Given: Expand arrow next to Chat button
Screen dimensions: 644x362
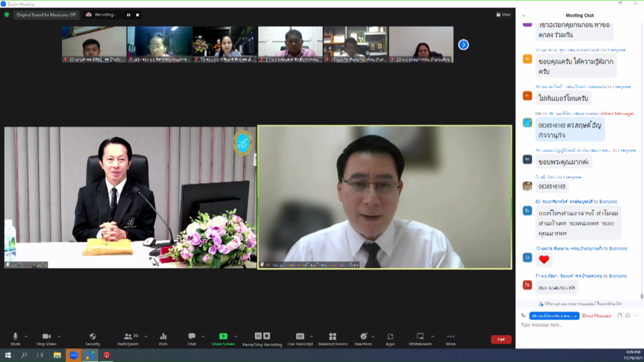Looking at the screenshot, I should [x=203, y=337].
